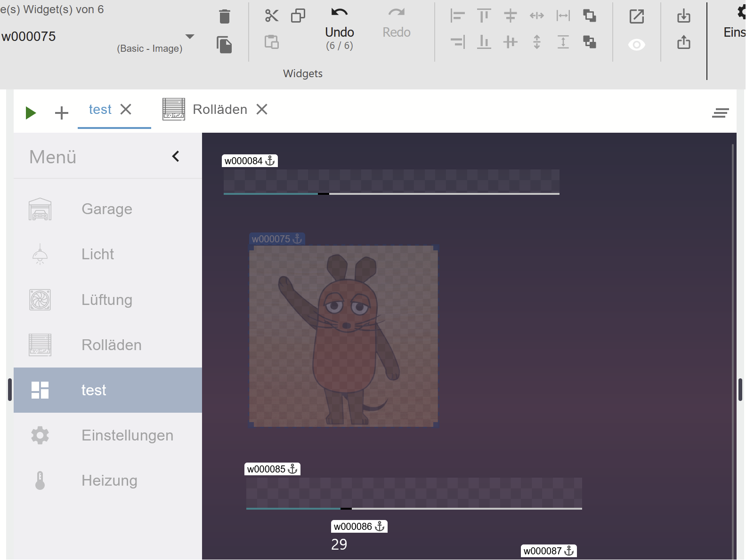The width and height of the screenshot is (746, 560).
Task: Open Licht in the side menu
Action: (108, 254)
